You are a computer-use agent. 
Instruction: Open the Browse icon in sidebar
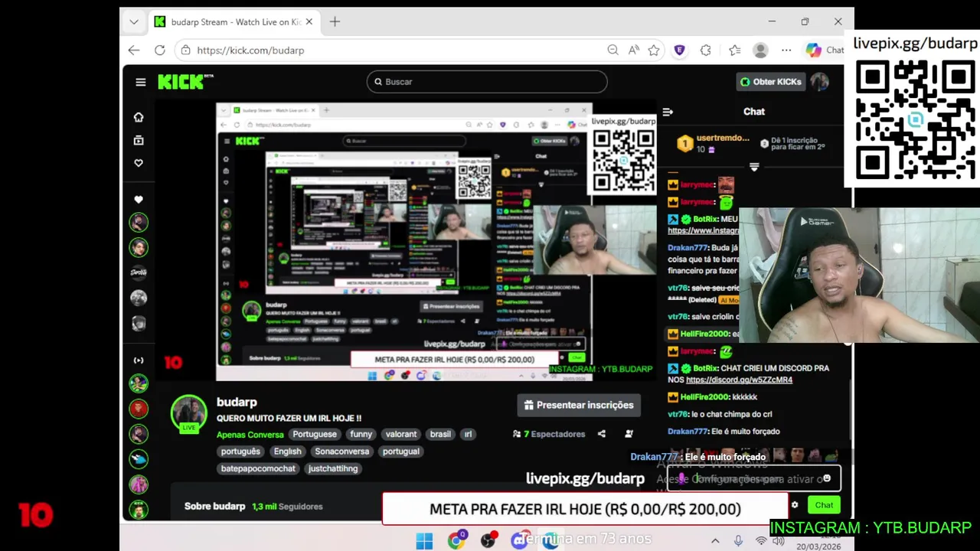pos(139,140)
